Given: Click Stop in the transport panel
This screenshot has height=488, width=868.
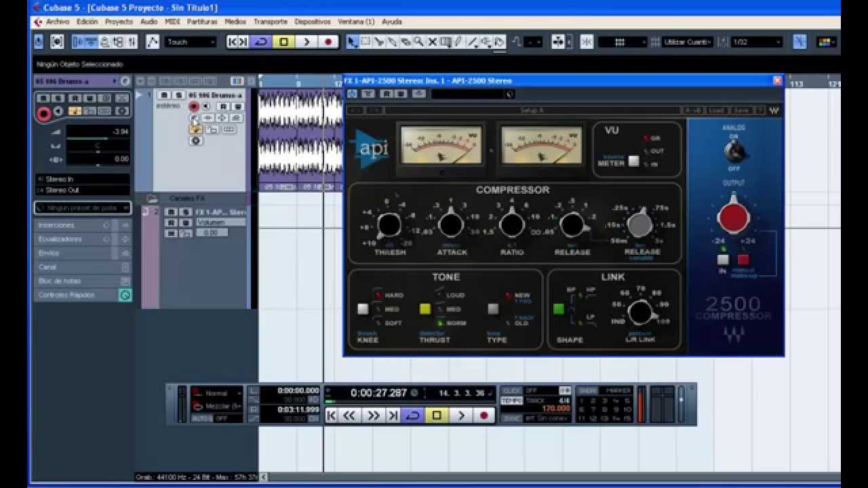Looking at the screenshot, I should [x=437, y=415].
